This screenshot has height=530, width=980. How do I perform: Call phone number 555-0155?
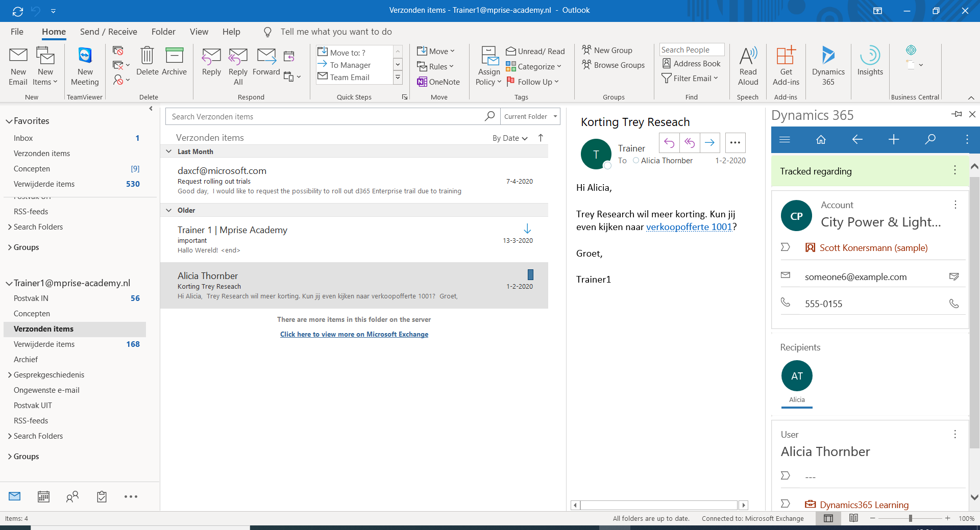click(x=953, y=304)
